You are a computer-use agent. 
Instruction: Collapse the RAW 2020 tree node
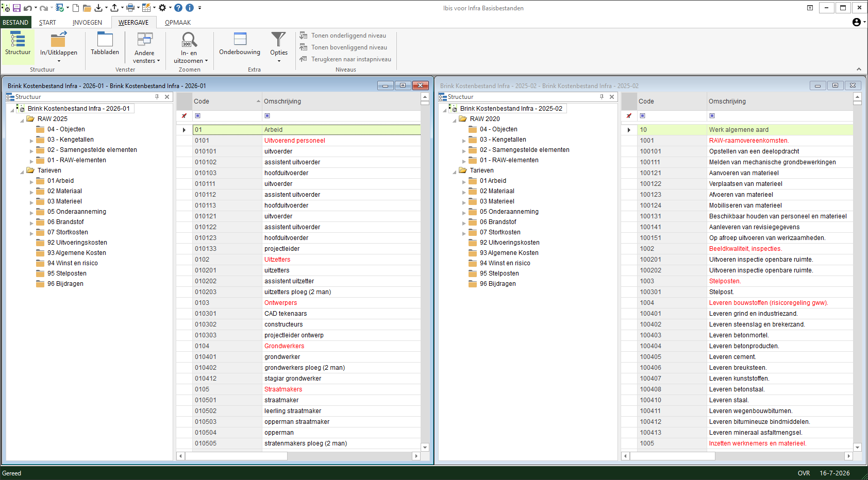point(454,119)
